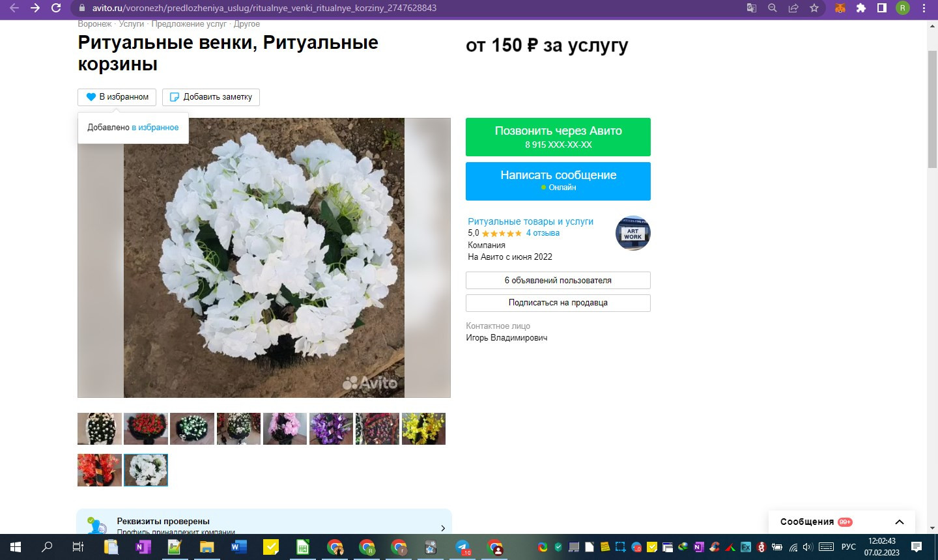Screen dimensions: 938x560
Task: Open the green R profile avatar
Action: coord(902,8)
